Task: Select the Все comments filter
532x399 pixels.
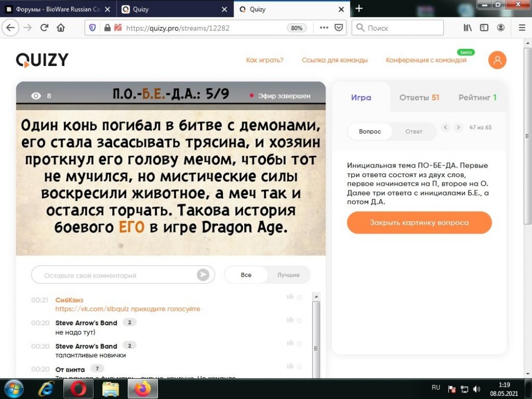Action: (x=246, y=275)
